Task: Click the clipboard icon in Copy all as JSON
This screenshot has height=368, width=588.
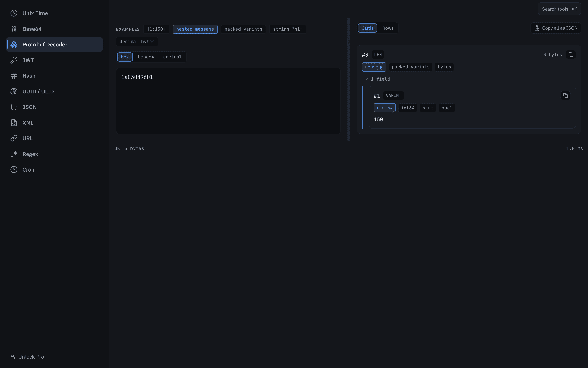Action: click(x=537, y=28)
